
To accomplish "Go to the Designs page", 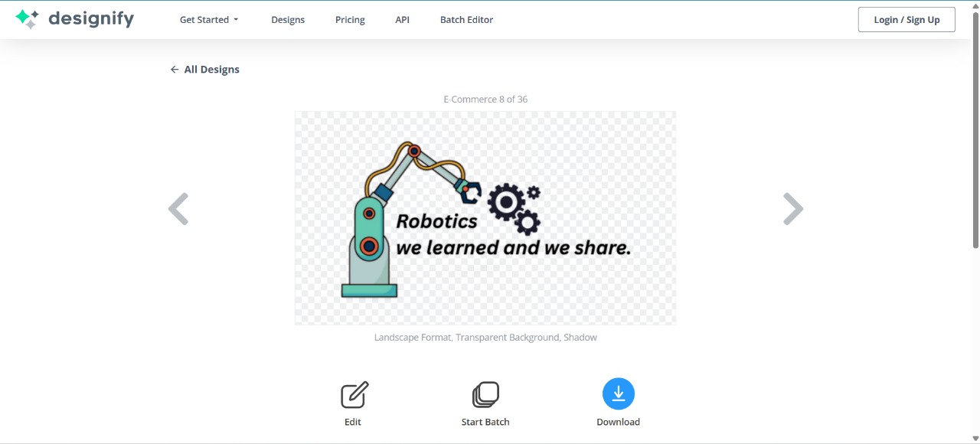I will pyautogui.click(x=288, y=20).
